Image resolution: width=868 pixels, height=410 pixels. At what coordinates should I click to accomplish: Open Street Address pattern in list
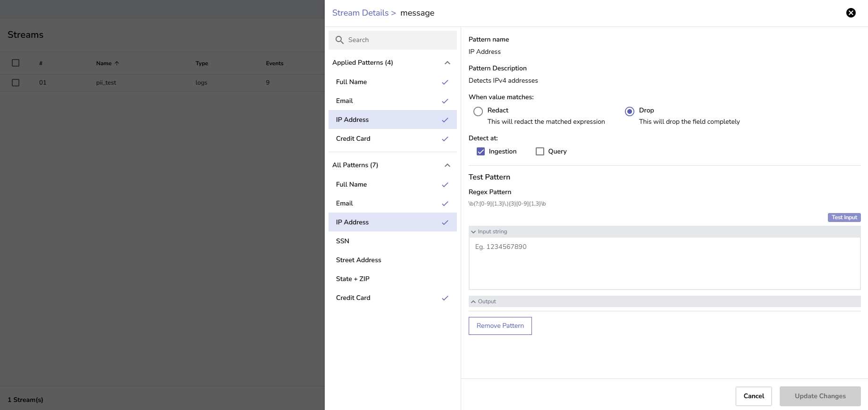pyautogui.click(x=358, y=260)
